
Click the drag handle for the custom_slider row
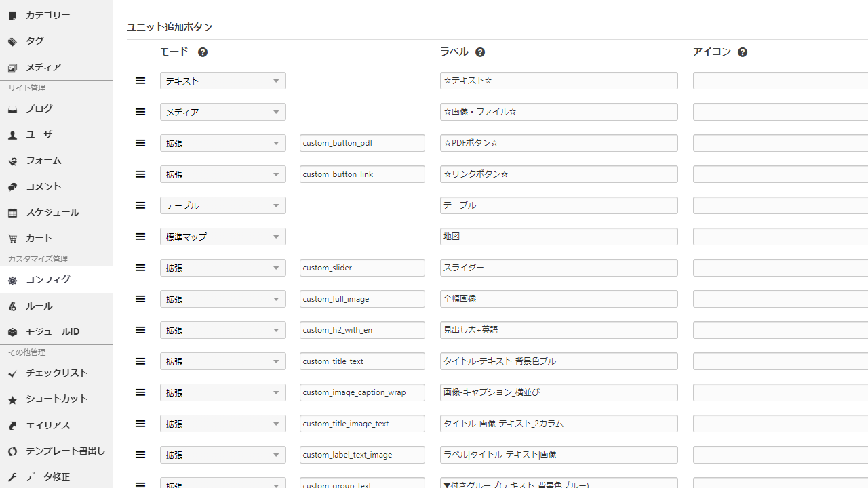(x=140, y=268)
